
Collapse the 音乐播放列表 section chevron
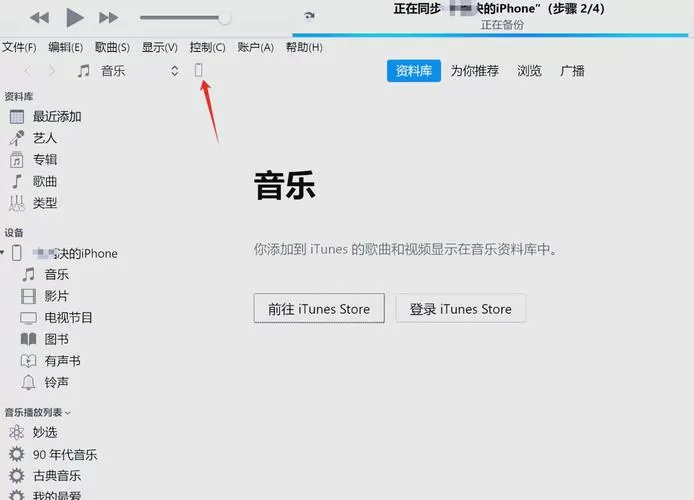pyautogui.click(x=68, y=413)
